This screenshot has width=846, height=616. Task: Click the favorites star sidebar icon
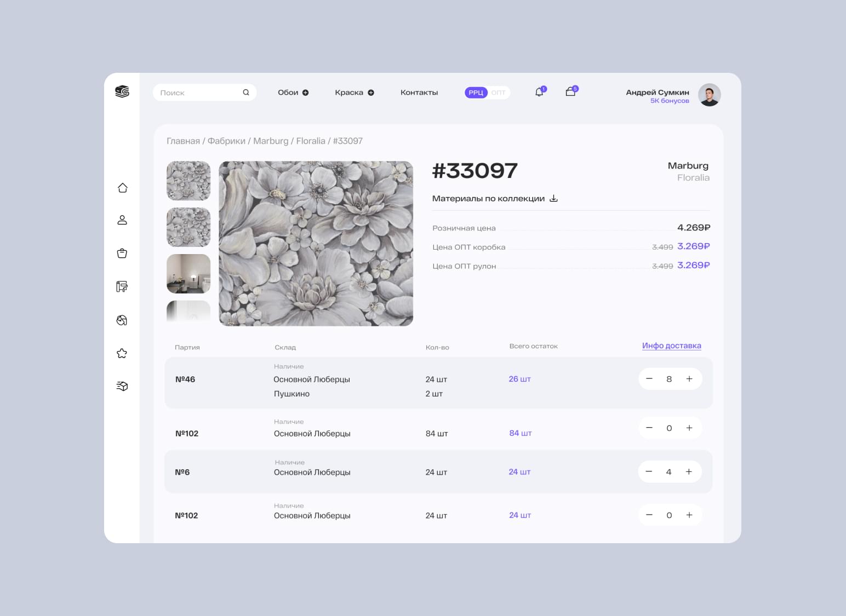coord(122,354)
